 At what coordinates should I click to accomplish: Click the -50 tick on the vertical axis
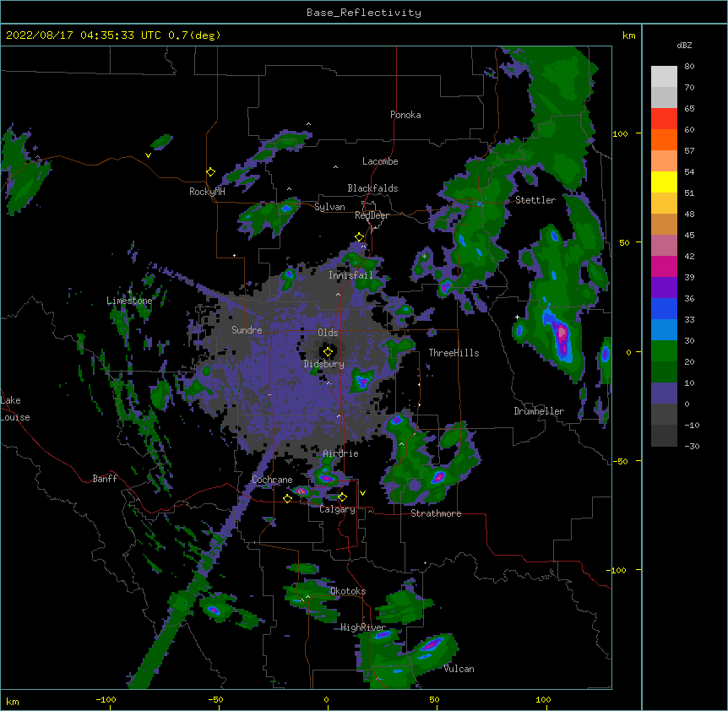(x=620, y=461)
